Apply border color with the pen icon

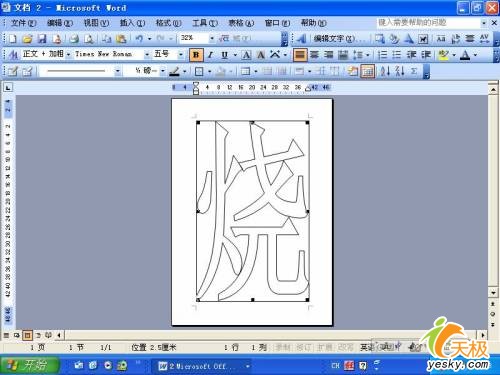tap(174, 71)
